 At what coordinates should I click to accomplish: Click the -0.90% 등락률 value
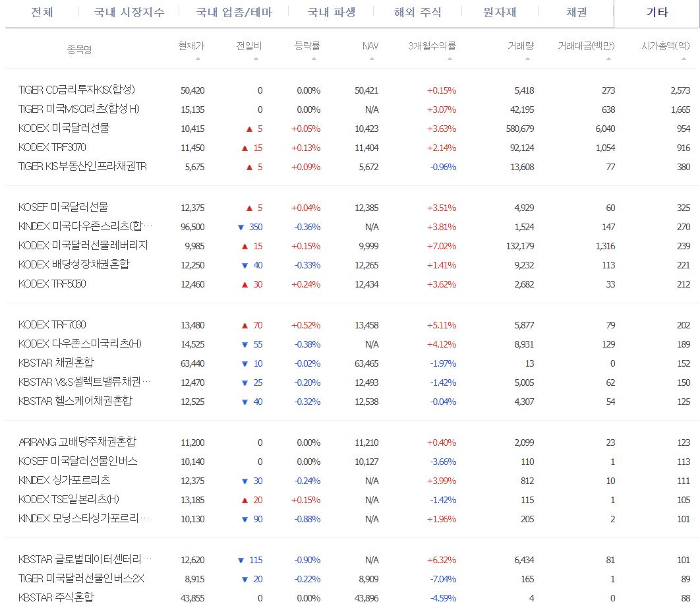pyautogui.click(x=307, y=561)
